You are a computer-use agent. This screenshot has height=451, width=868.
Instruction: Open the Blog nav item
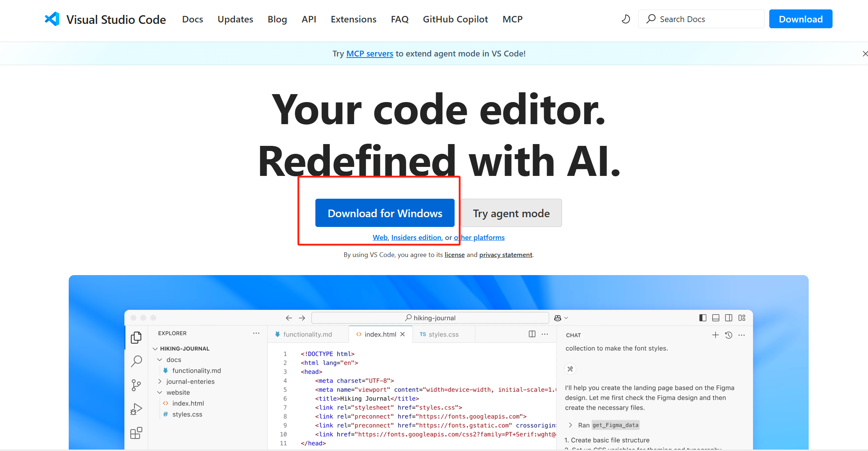tap(277, 19)
